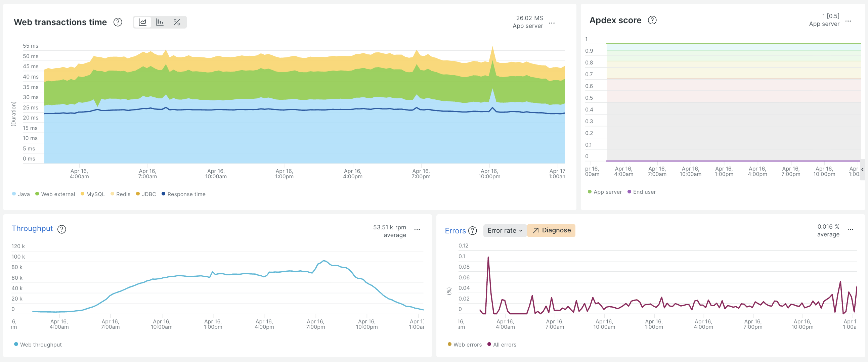868x362 pixels.
Task: Expand collapsed side panel arrow handle
Action: 862,169
